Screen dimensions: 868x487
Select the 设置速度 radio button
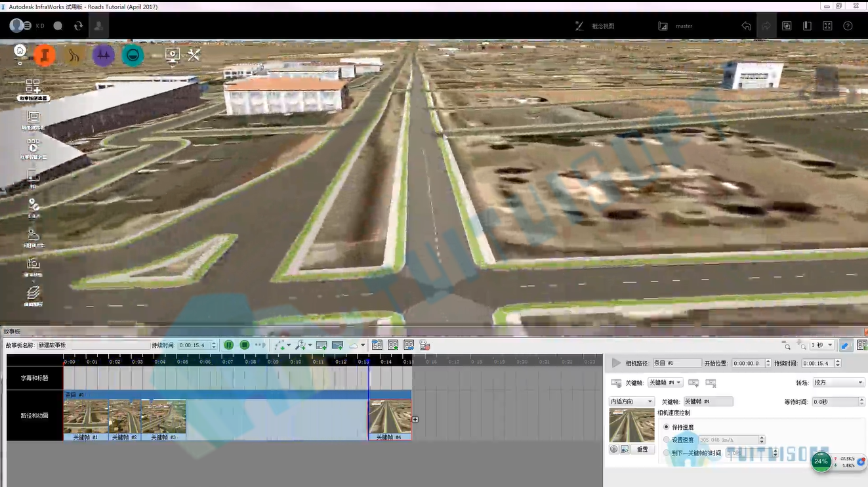[x=667, y=440]
